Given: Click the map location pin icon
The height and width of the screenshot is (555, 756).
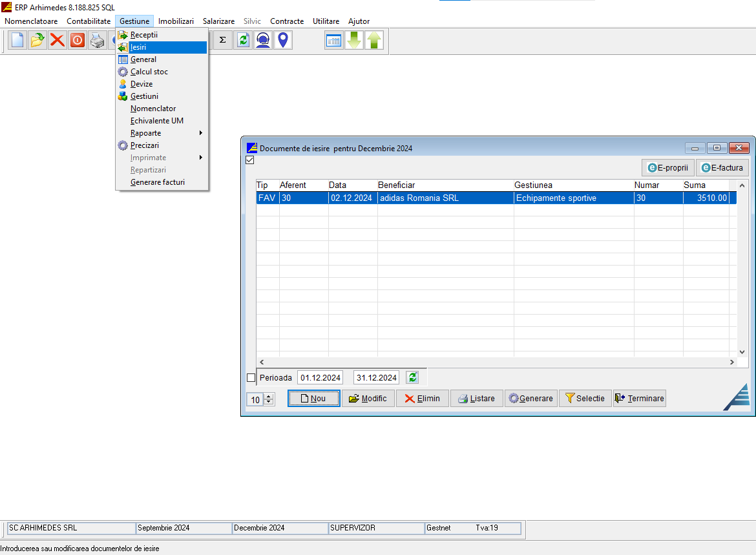Looking at the screenshot, I should click(x=282, y=40).
